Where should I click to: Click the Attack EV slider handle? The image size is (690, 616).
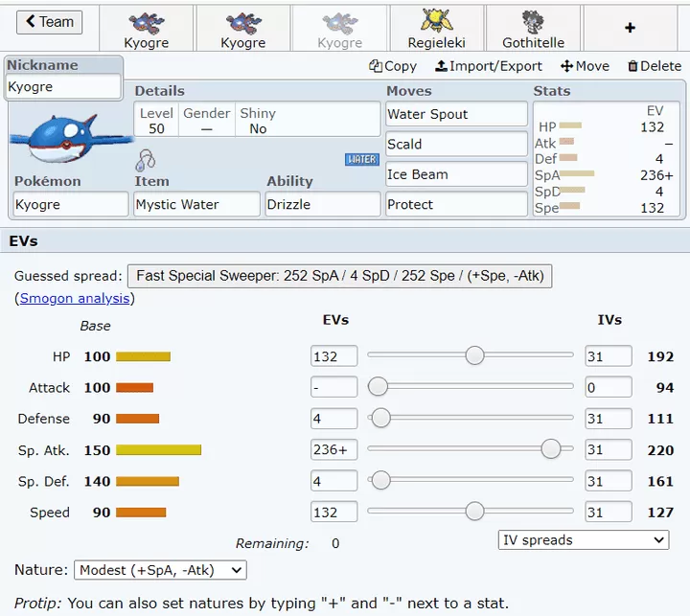pyautogui.click(x=378, y=386)
